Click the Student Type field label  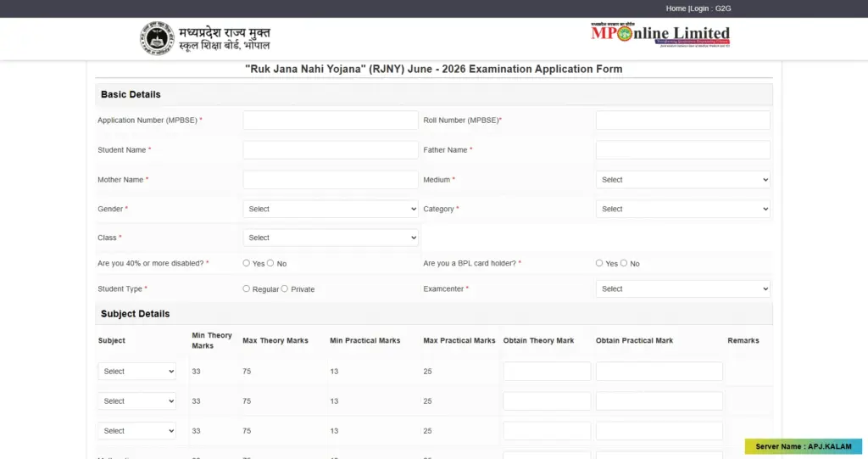pos(120,288)
